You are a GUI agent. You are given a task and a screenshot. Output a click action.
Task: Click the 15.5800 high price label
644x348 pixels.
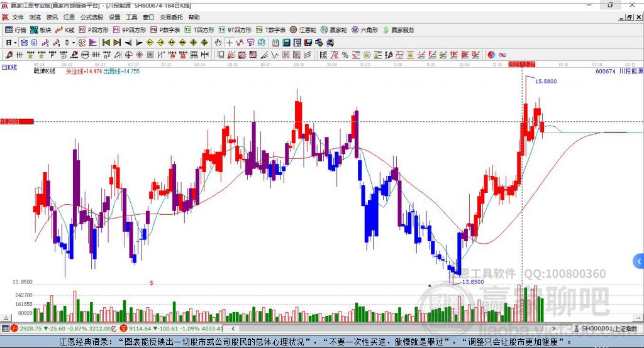(546, 81)
